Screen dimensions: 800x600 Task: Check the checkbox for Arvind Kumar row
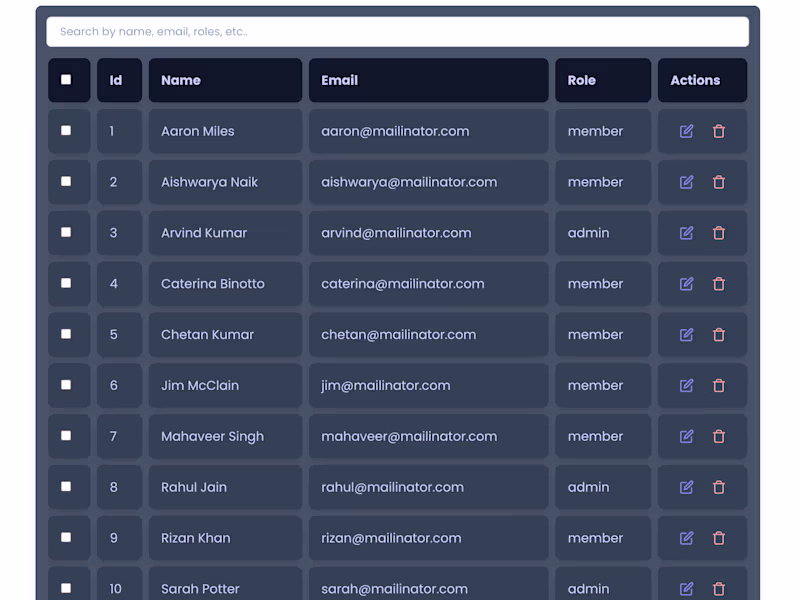coord(68,233)
